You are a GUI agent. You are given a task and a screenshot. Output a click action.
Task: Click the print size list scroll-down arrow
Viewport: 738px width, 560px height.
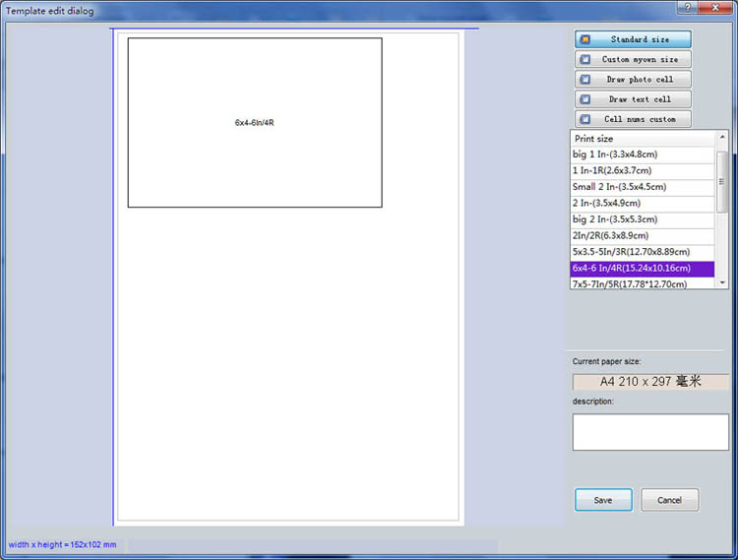[722, 281]
